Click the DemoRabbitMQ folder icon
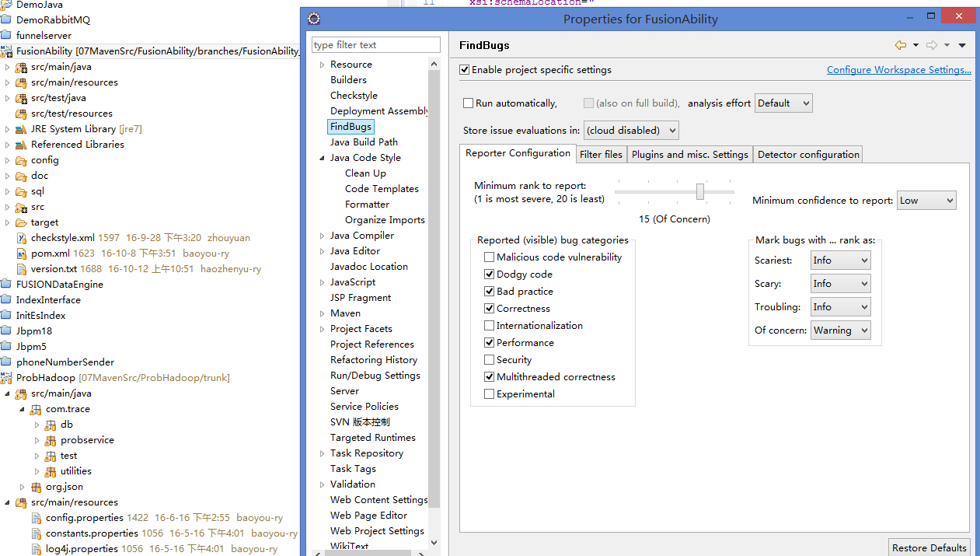This screenshot has height=556, width=980. 7,20
